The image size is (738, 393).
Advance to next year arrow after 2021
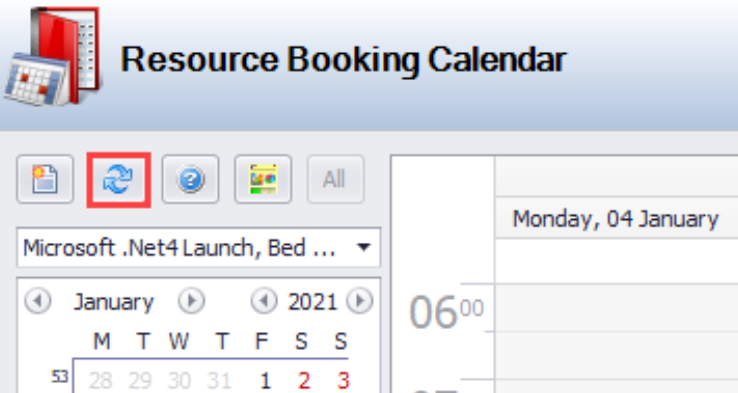(x=360, y=301)
